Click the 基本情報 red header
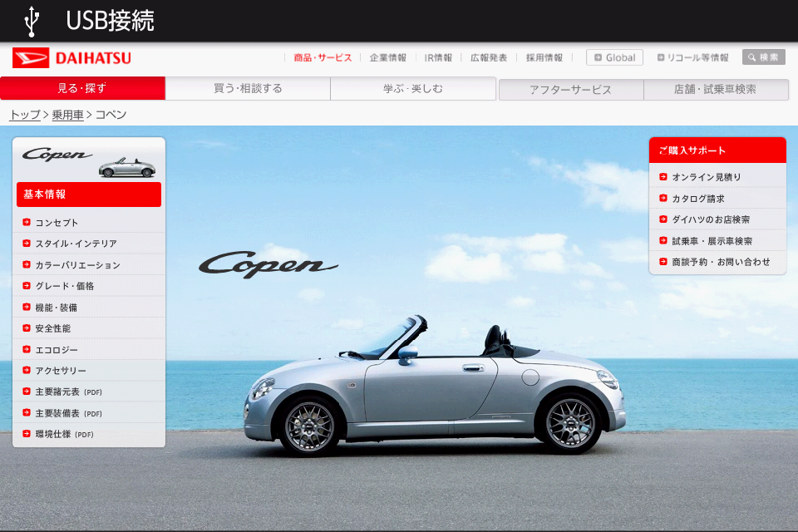The image size is (798, 532). point(89,195)
